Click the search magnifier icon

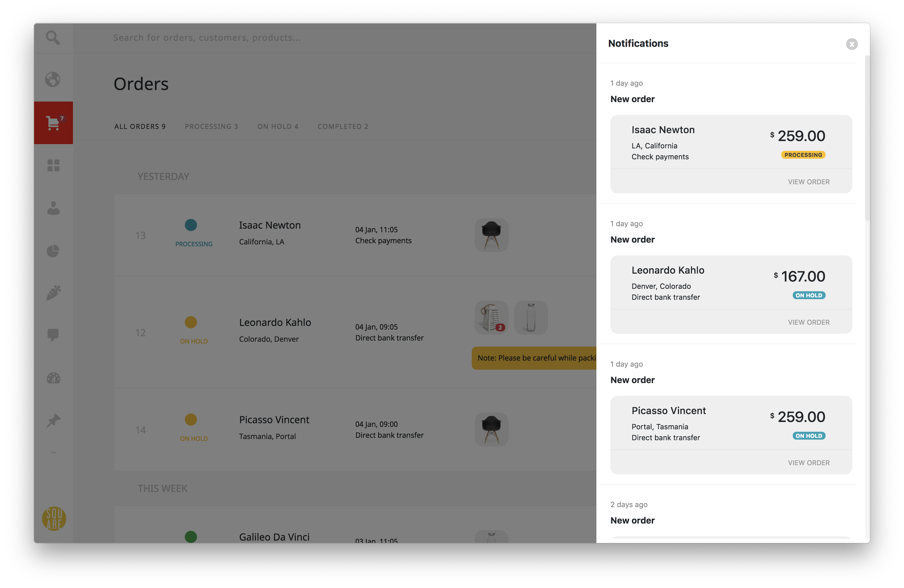pos(53,38)
